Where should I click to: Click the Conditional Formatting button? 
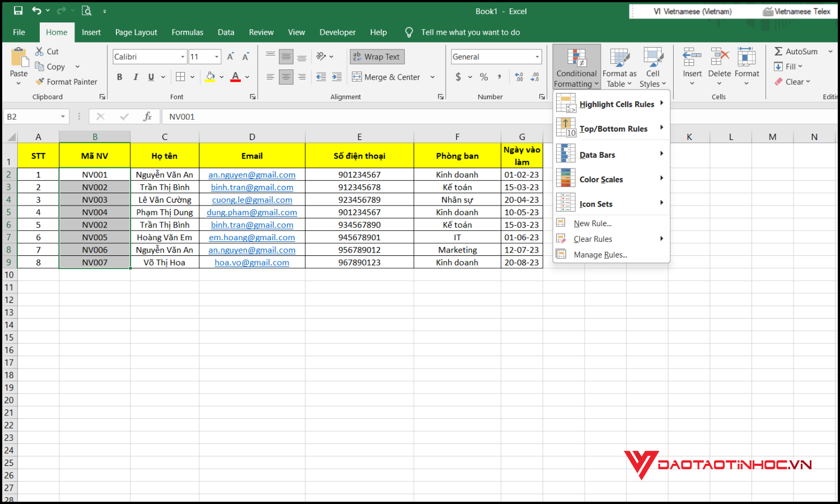pyautogui.click(x=576, y=67)
